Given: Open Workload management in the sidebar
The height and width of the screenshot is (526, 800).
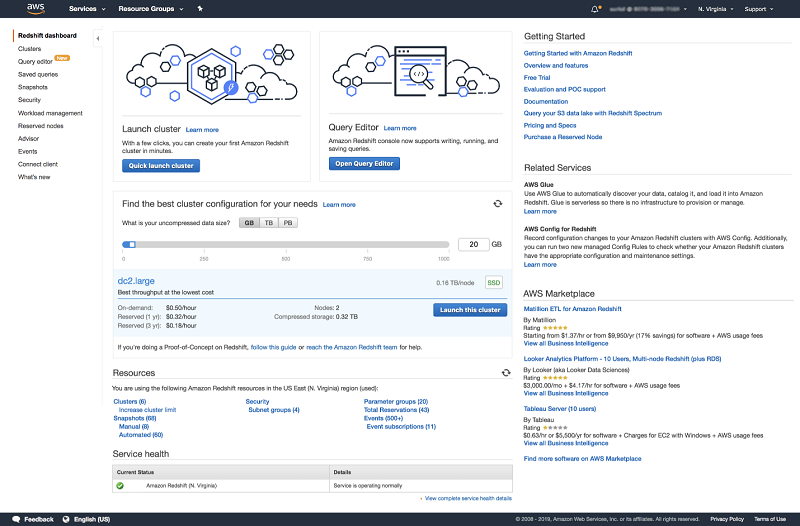Looking at the screenshot, I should (50, 113).
